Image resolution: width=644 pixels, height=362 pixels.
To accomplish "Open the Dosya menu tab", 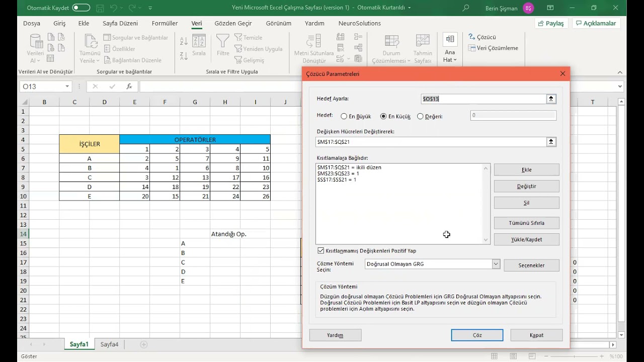I will pyautogui.click(x=32, y=23).
